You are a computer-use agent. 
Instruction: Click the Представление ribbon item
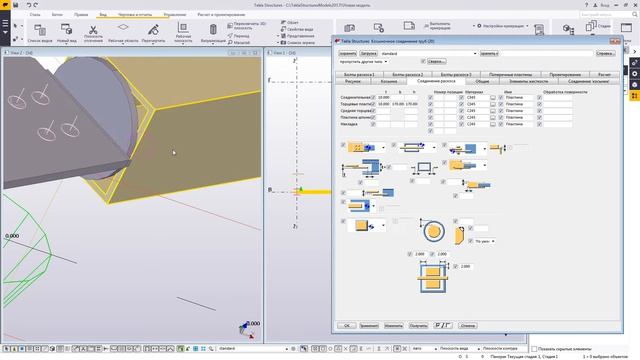pos(297,36)
